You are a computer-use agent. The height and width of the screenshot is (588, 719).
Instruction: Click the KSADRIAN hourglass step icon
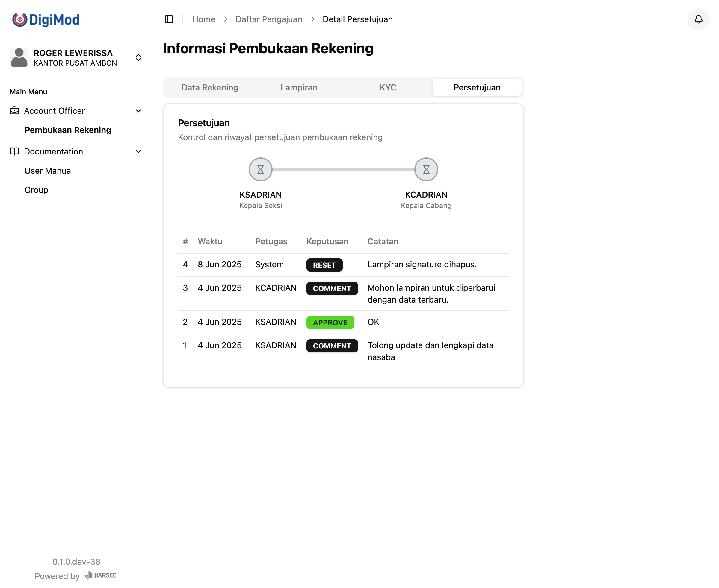point(260,169)
